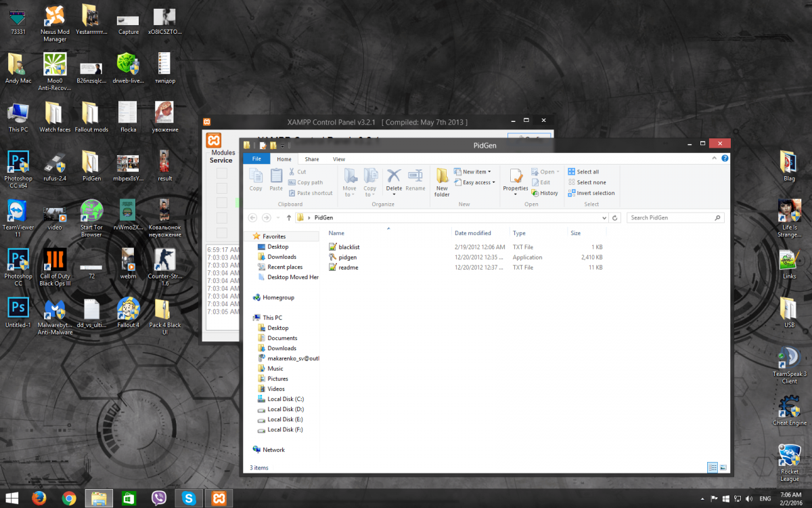
Task: Open the address bar history dropdown arrow
Action: click(x=604, y=218)
